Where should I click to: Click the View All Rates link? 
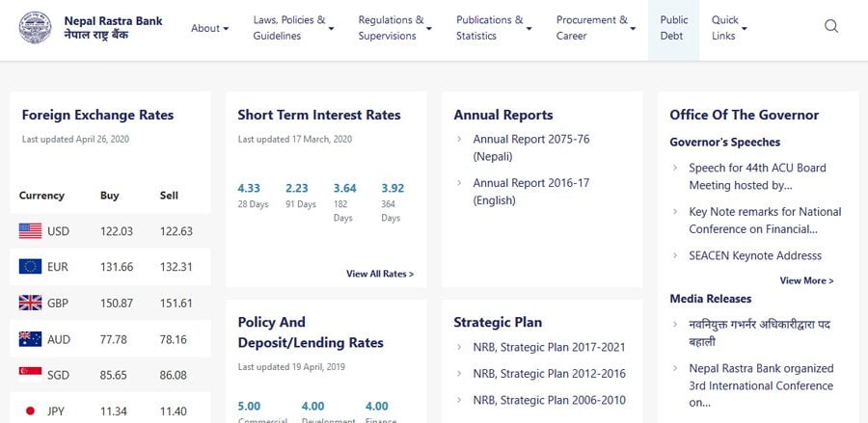coord(380,274)
